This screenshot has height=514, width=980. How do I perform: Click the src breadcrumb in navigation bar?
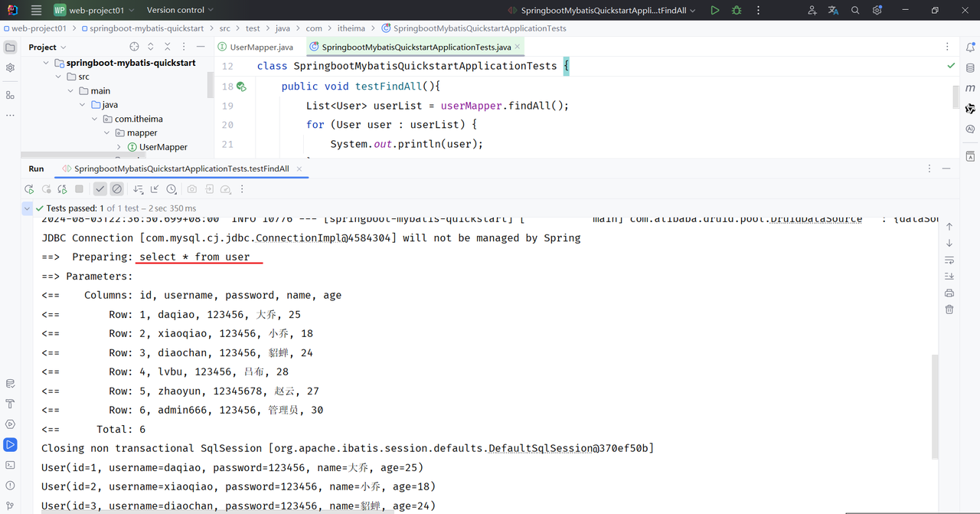(x=224, y=28)
